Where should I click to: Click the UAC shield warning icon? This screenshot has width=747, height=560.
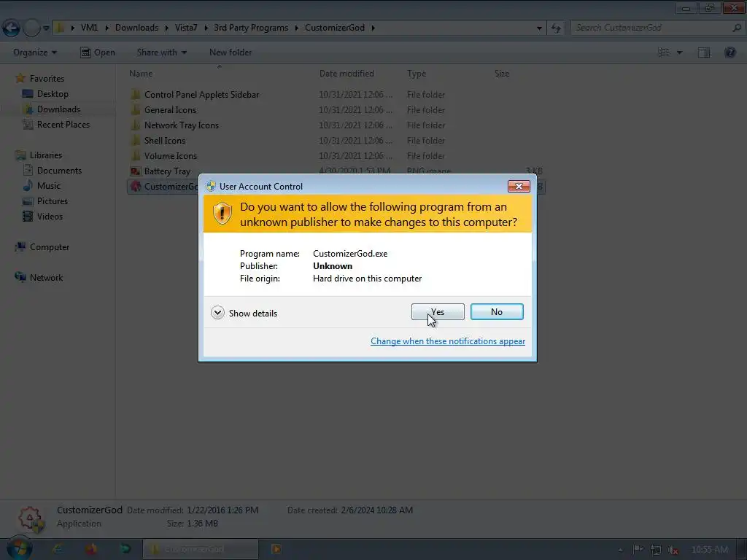tap(222, 214)
